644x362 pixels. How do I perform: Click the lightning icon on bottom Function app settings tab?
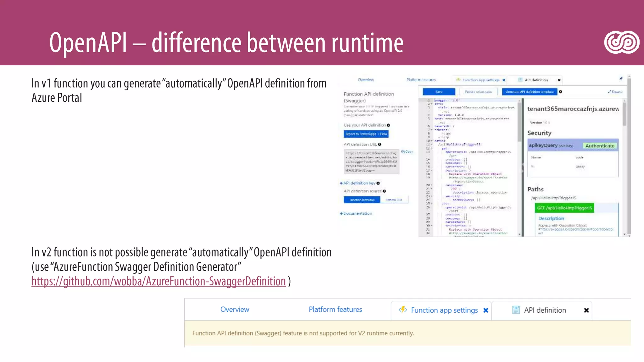[403, 310]
